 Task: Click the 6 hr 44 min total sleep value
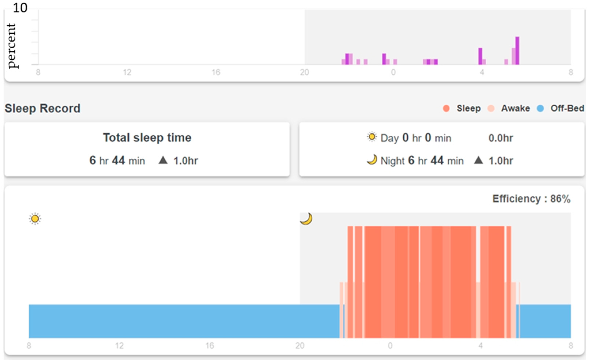pyautogui.click(x=117, y=160)
